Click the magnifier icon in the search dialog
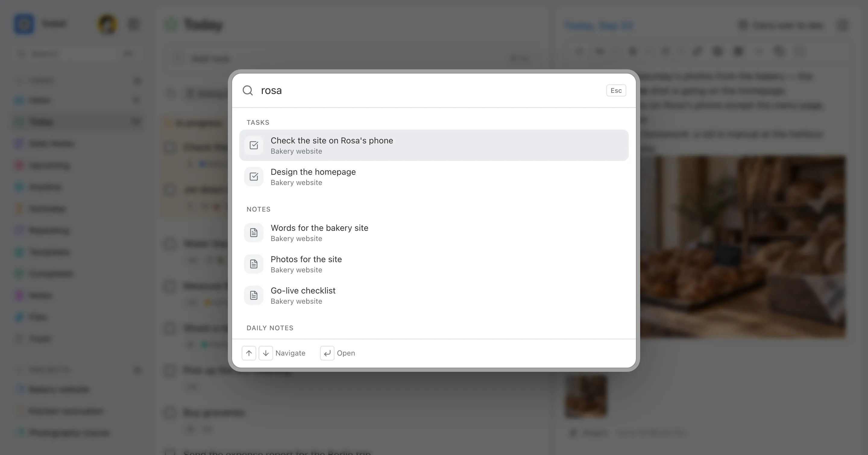Screen dimensions: 868x455 [x=248, y=90]
